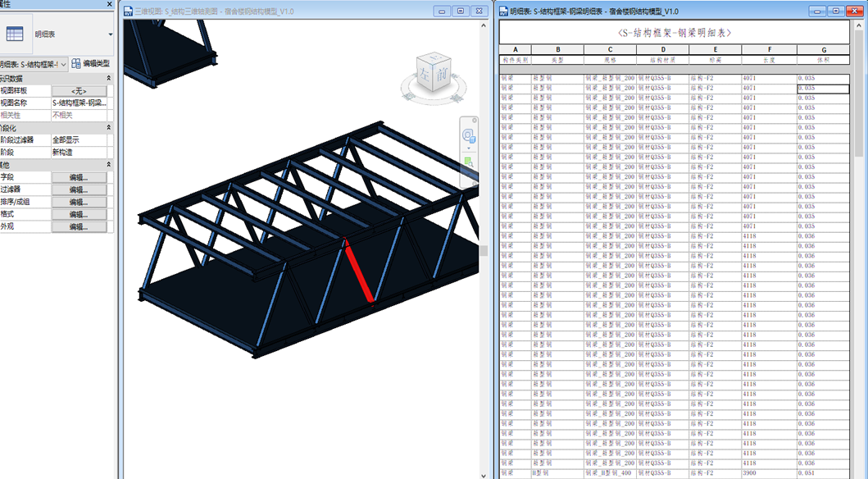The width and height of the screenshot is (868, 479).
Task: Select column F header in the schedule
Action: [x=769, y=50]
